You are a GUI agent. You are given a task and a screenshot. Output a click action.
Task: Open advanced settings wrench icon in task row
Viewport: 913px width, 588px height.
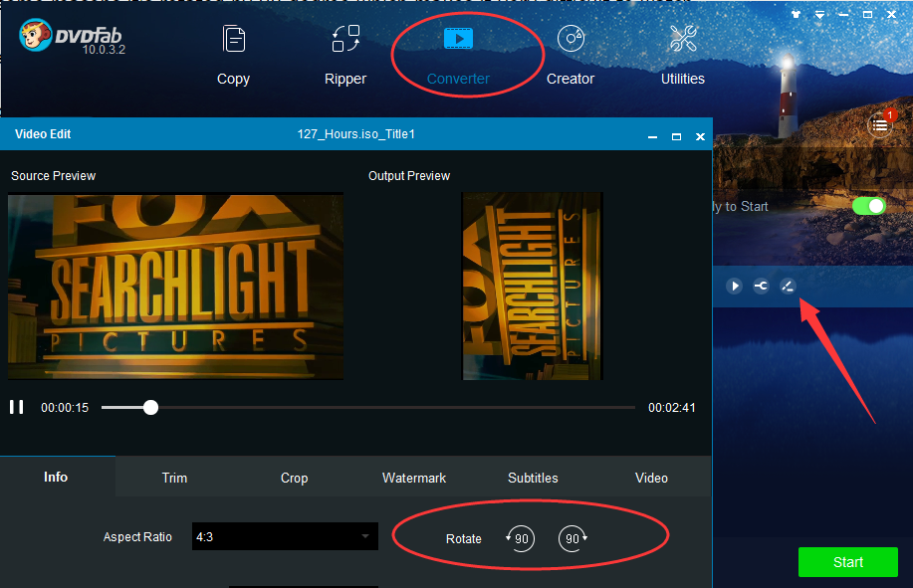point(761,287)
